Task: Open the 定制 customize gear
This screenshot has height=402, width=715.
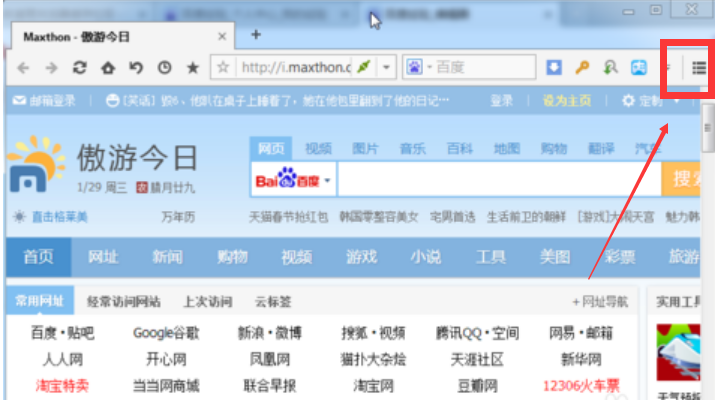Action: pyautogui.click(x=643, y=101)
